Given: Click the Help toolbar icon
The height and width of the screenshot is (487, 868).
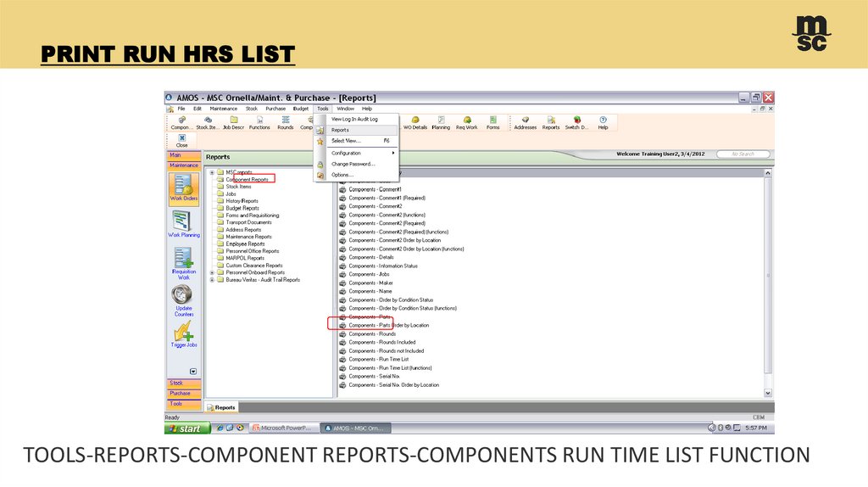Looking at the screenshot, I should pos(603,123).
